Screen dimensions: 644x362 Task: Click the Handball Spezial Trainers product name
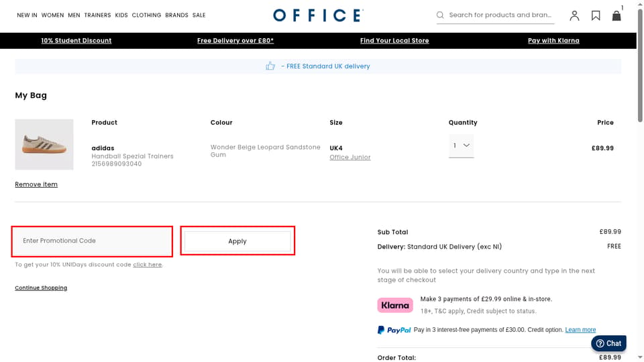pyautogui.click(x=132, y=156)
